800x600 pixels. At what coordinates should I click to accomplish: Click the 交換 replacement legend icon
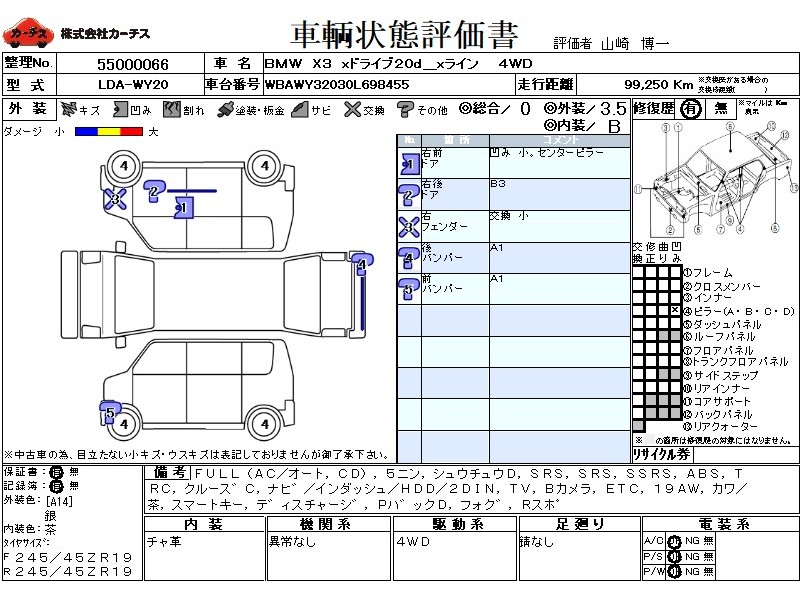[x=351, y=110]
